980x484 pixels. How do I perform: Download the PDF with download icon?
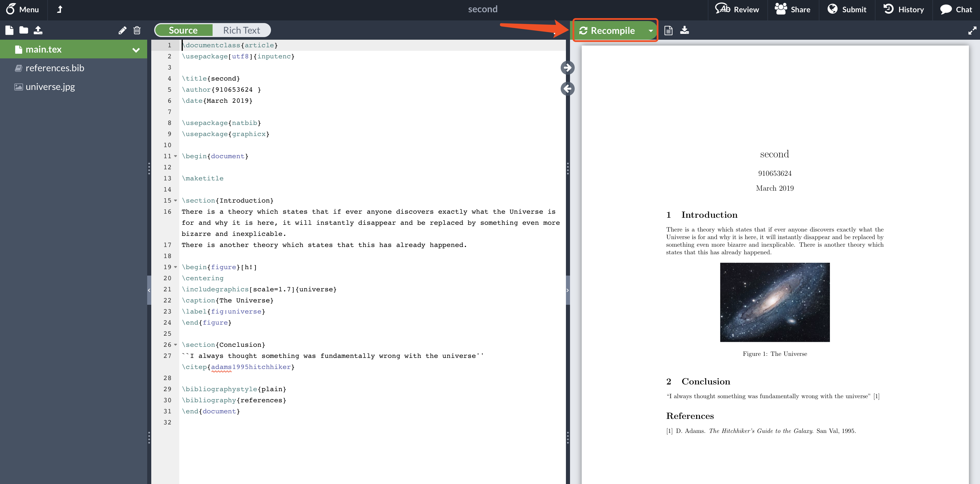pos(684,30)
